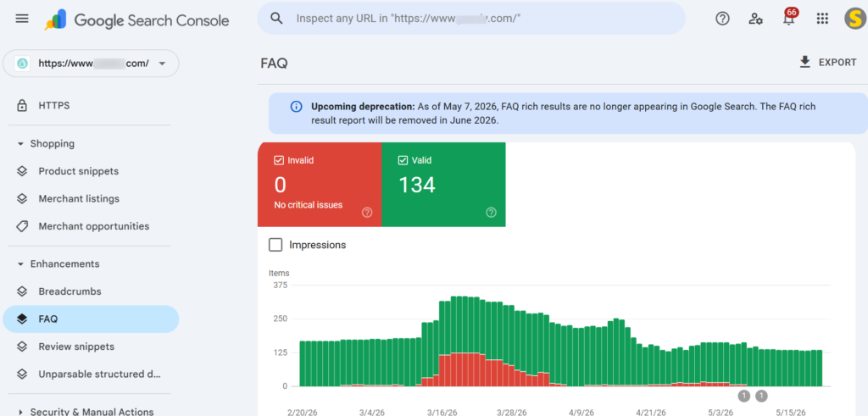The width and height of the screenshot is (868, 416).
Task: Select the red Invalid card
Action: [320, 184]
